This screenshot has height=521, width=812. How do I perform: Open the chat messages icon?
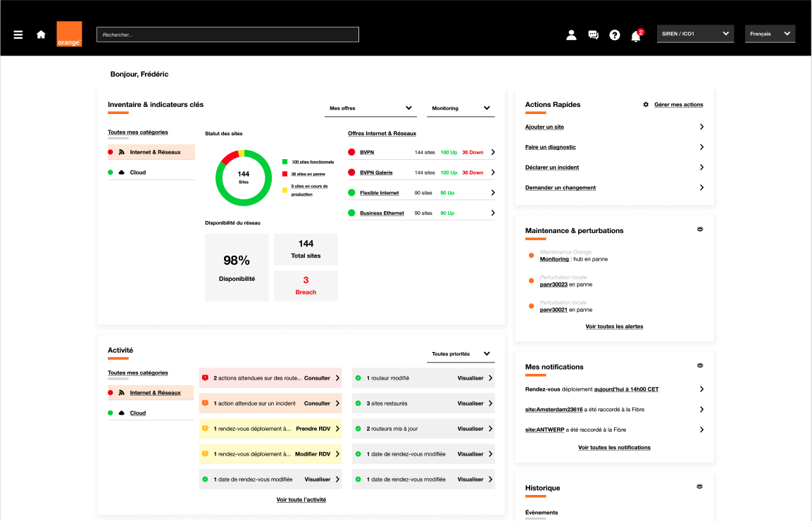pyautogui.click(x=593, y=34)
